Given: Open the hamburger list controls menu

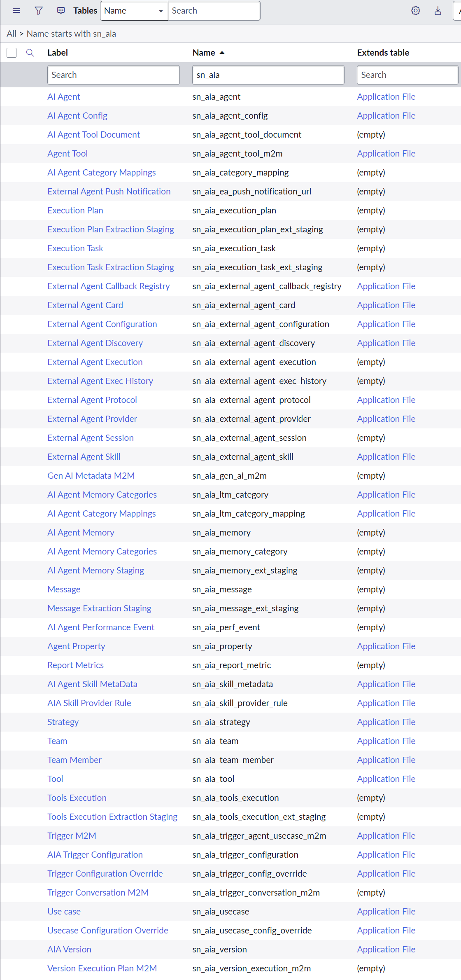Looking at the screenshot, I should pos(16,11).
